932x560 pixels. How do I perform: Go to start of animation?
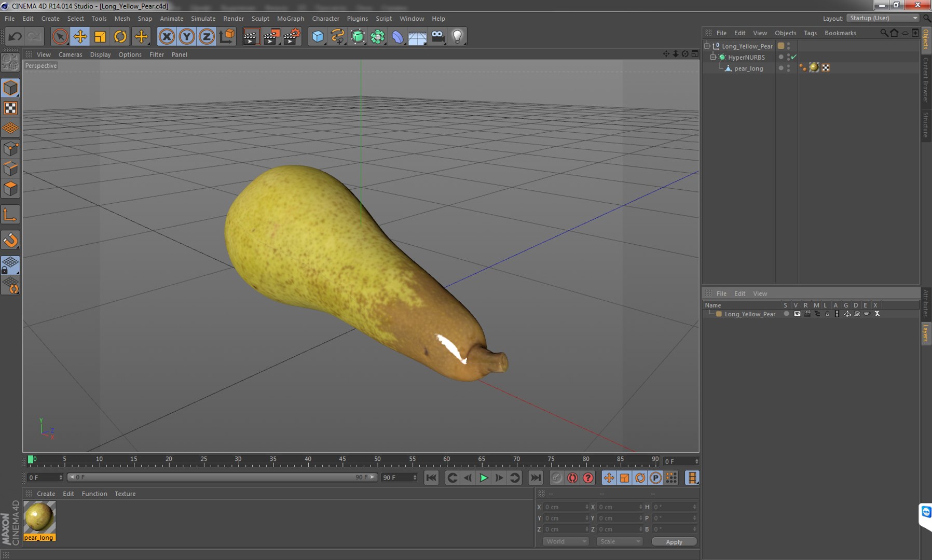coord(431,478)
